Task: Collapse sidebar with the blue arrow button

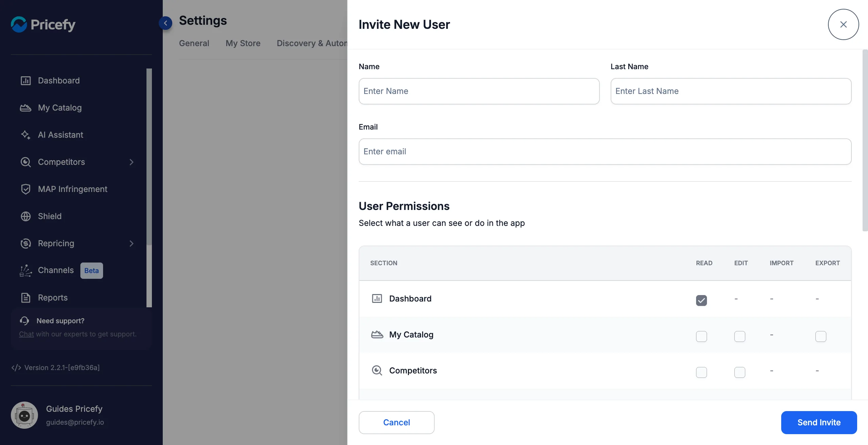Action: tap(165, 23)
